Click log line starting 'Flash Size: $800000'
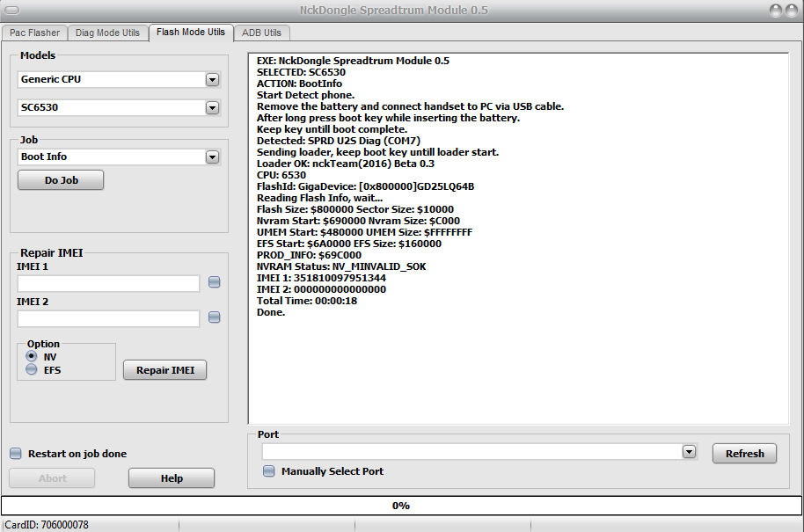The height and width of the screenshot is (532, 804). (x=355, y=209)
